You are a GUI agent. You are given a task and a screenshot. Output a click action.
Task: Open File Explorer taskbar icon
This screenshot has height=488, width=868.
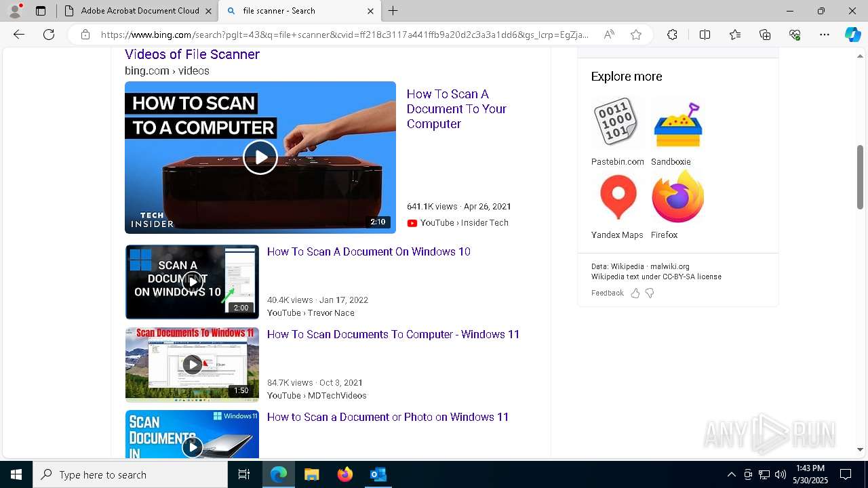tap(312, 474)
